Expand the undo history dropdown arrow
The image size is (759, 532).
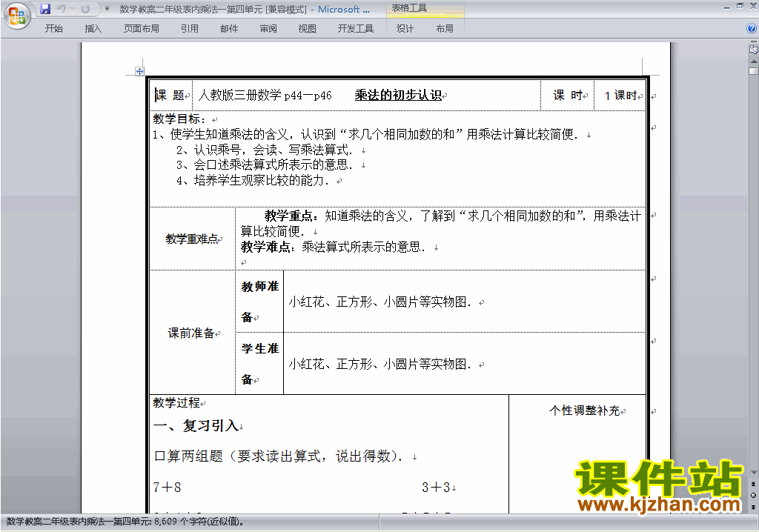click(73, 9)
